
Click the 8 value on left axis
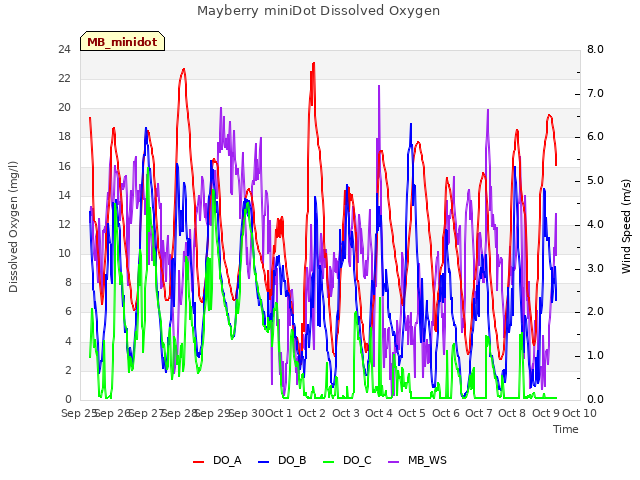[68, 283]
